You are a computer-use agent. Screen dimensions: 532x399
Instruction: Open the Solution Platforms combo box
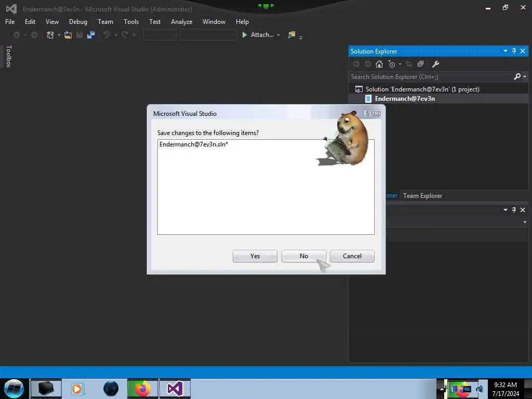[x=208, y=35]
